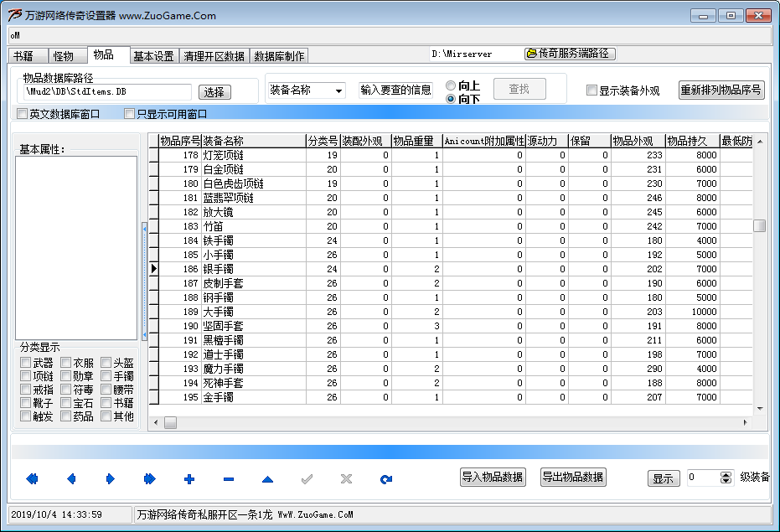Click 导出物品数据 button
Screen dimensions: 780x532
pos(573,477)
